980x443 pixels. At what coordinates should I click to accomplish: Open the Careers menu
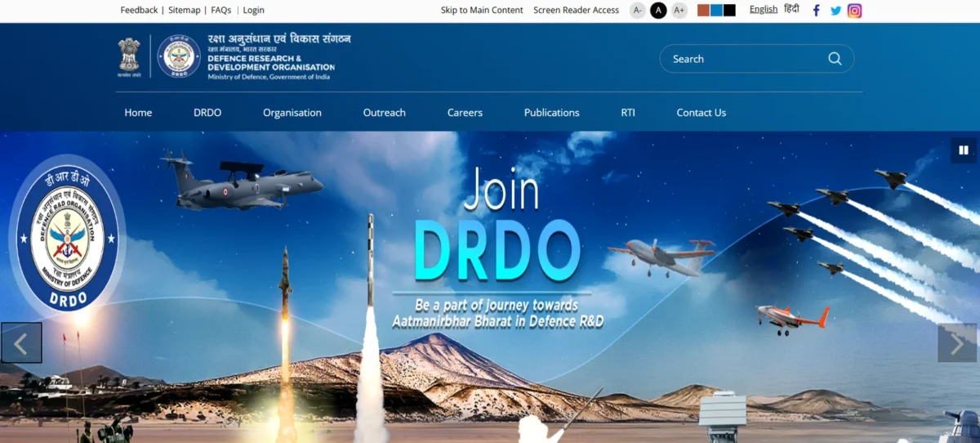(465, 113)
